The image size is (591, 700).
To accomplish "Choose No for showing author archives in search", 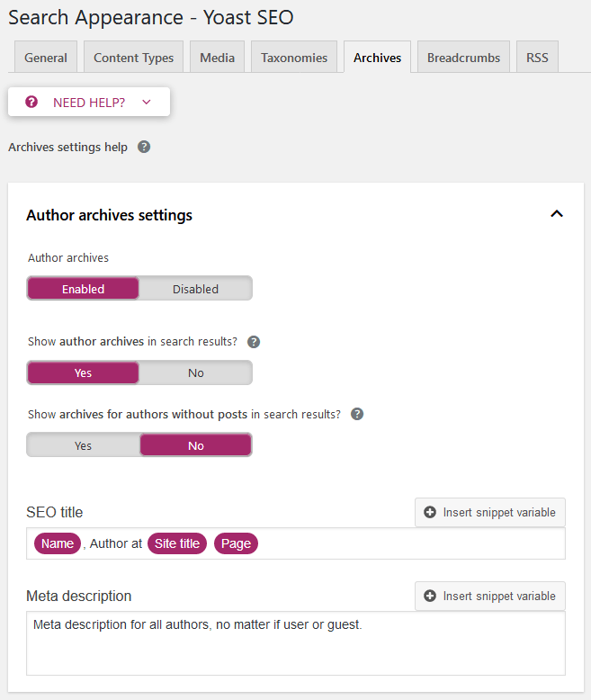I will (195, 372).
